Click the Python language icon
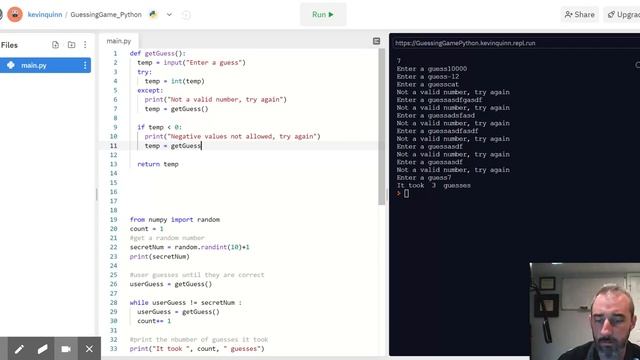 click(153, 15)
